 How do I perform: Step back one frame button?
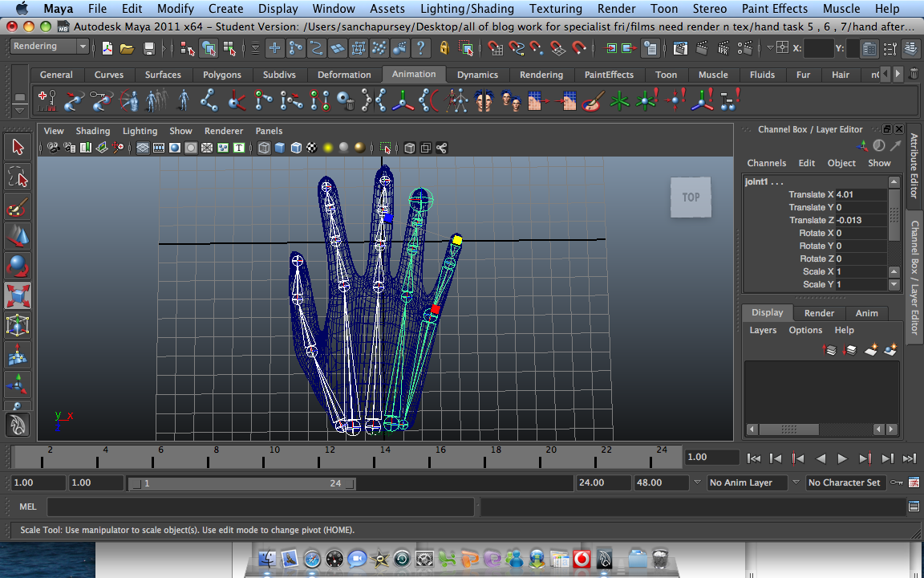point(776,458)
